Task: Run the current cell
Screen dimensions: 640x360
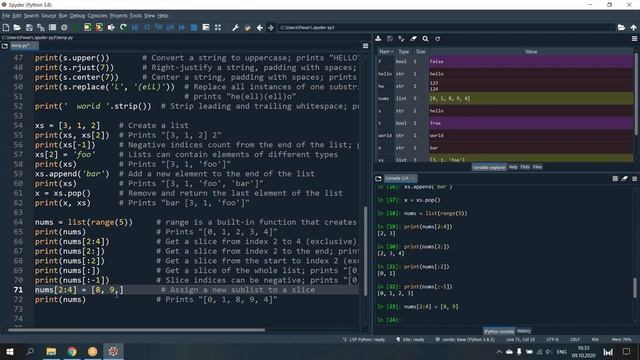Action: 87,27
